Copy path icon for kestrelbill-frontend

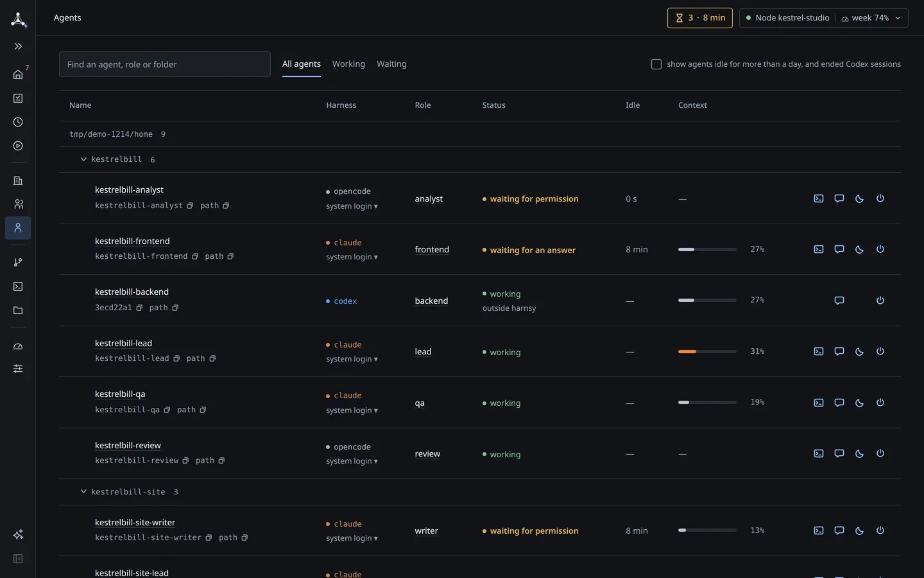pyautogui.click(x=230, y=256)
